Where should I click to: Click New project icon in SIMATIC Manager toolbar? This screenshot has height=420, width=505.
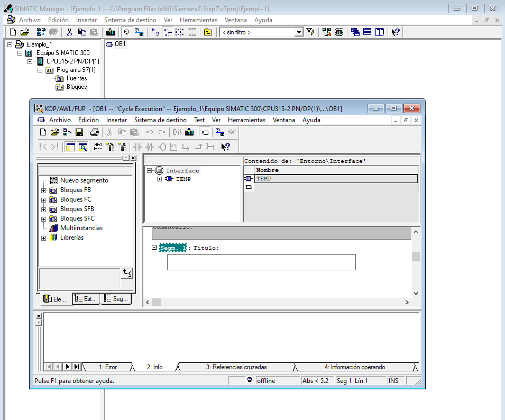click(x=13, y=32)
